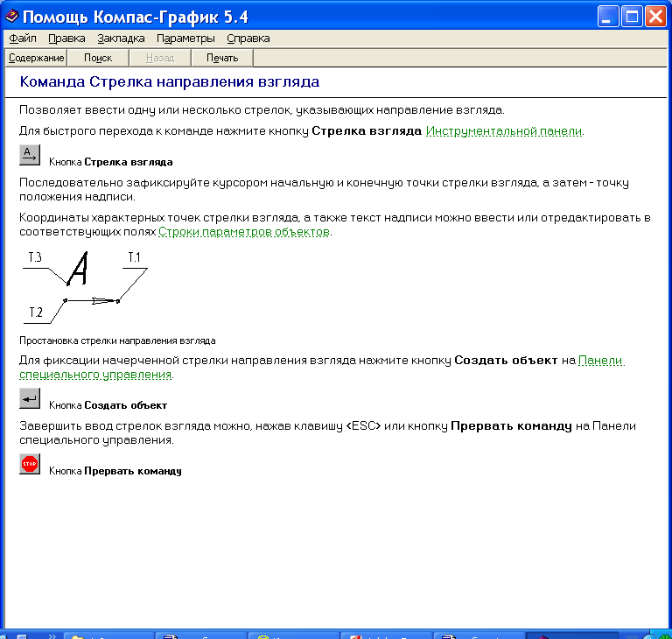Click the greyed Назад button

[x=160, y=58]
